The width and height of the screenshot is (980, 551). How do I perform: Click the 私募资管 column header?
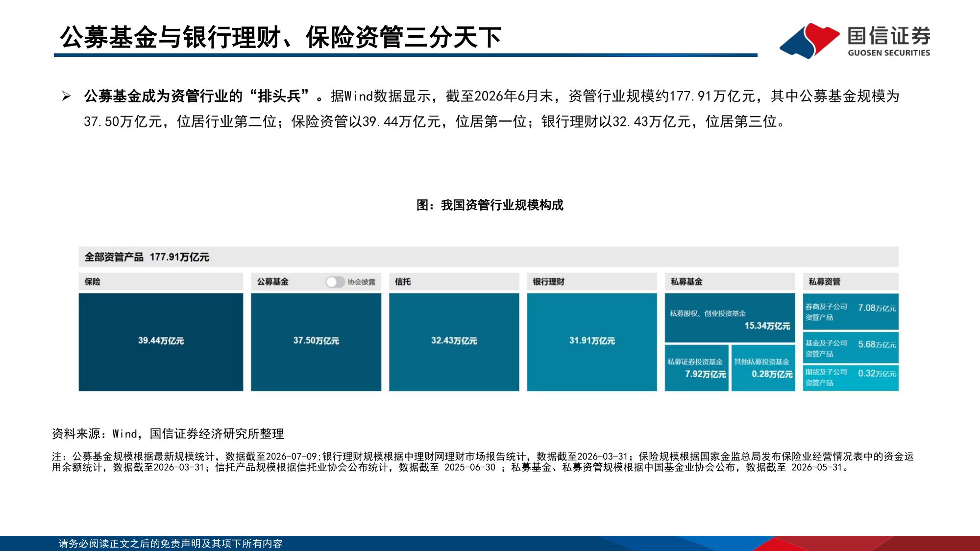click(x=851, y=282)
